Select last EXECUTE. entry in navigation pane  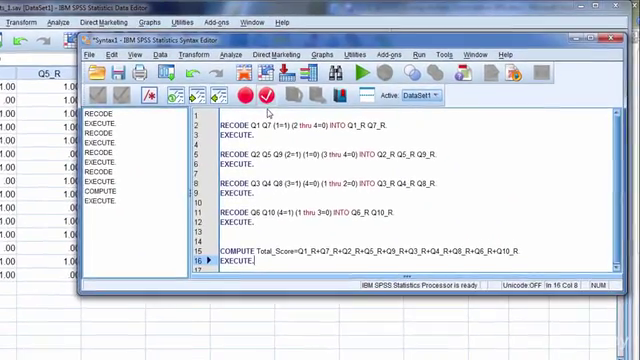click(x=100, y=201)
